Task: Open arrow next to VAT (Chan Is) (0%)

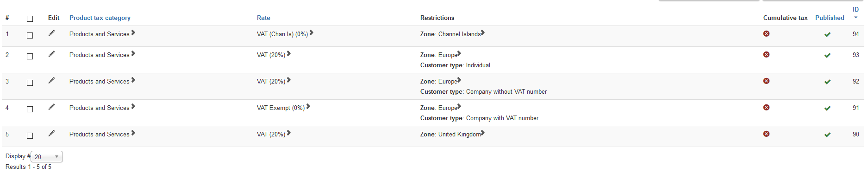Action: click(312, 33)
